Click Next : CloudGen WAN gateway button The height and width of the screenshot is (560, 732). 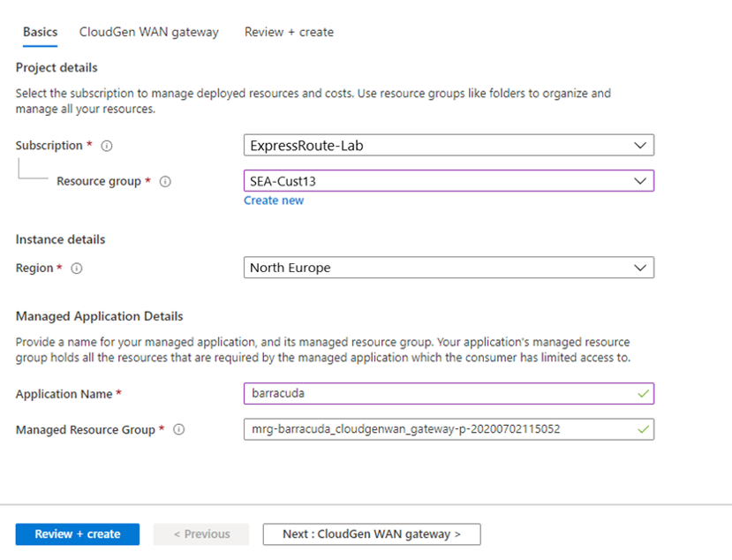click(372, 534)
